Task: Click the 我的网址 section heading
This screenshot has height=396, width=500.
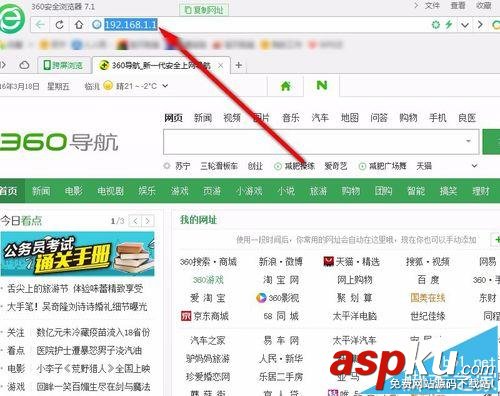Action: (198, 220)
